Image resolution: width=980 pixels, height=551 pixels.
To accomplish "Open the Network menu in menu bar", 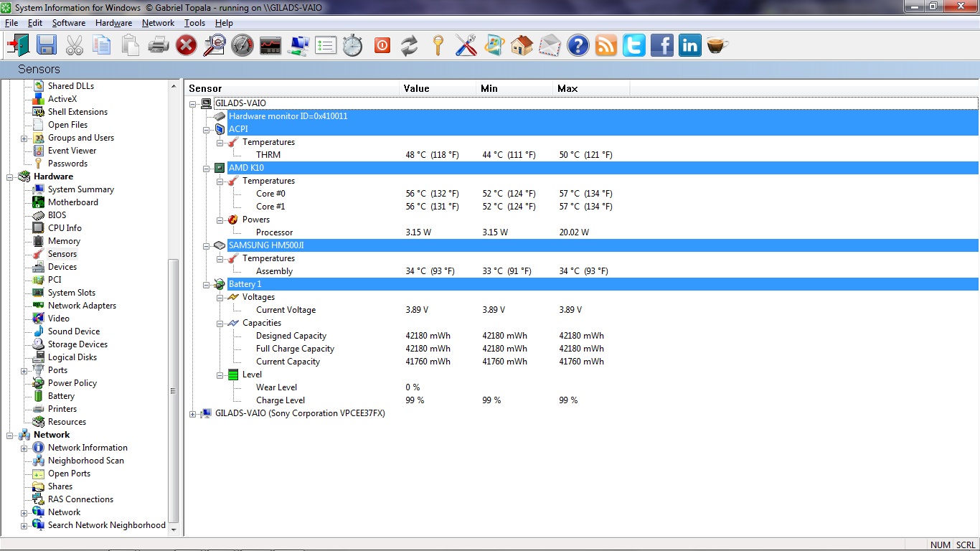I will [159, 23].
